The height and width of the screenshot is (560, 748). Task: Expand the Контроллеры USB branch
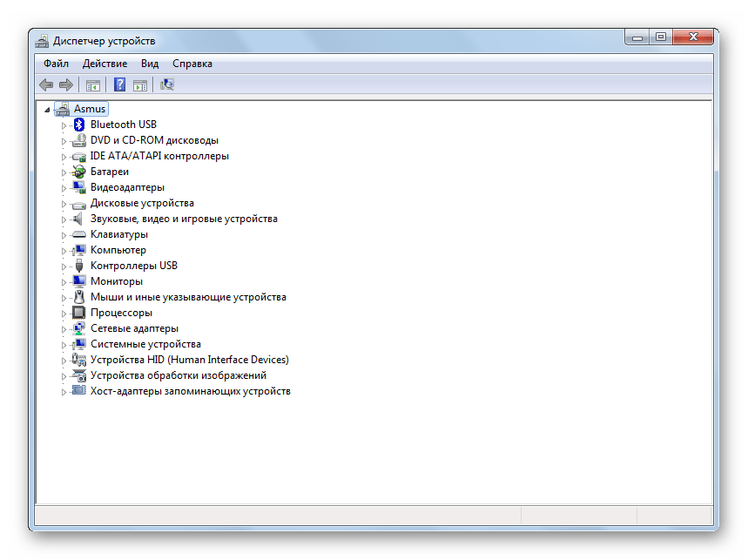[64, 267]
